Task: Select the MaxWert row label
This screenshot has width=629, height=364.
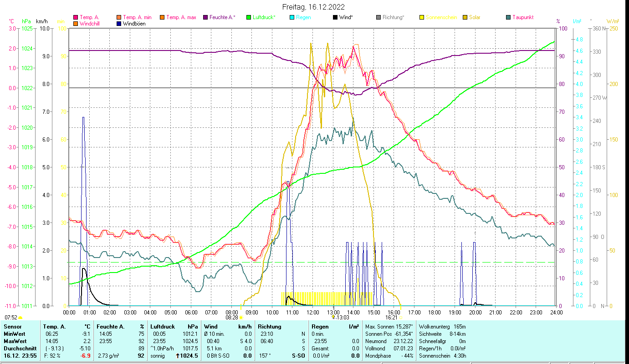Action: point(15,341)
